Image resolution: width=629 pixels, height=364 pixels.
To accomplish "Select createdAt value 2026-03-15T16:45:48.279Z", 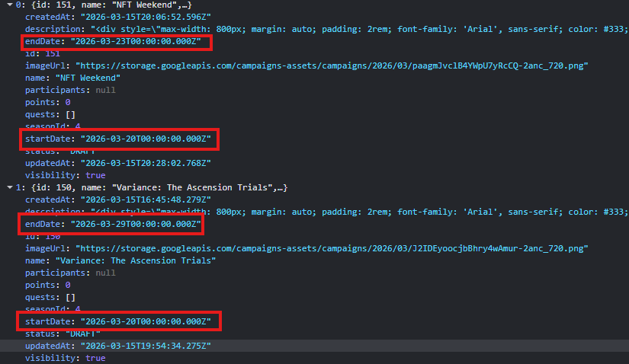I will (x=146, y=200).
